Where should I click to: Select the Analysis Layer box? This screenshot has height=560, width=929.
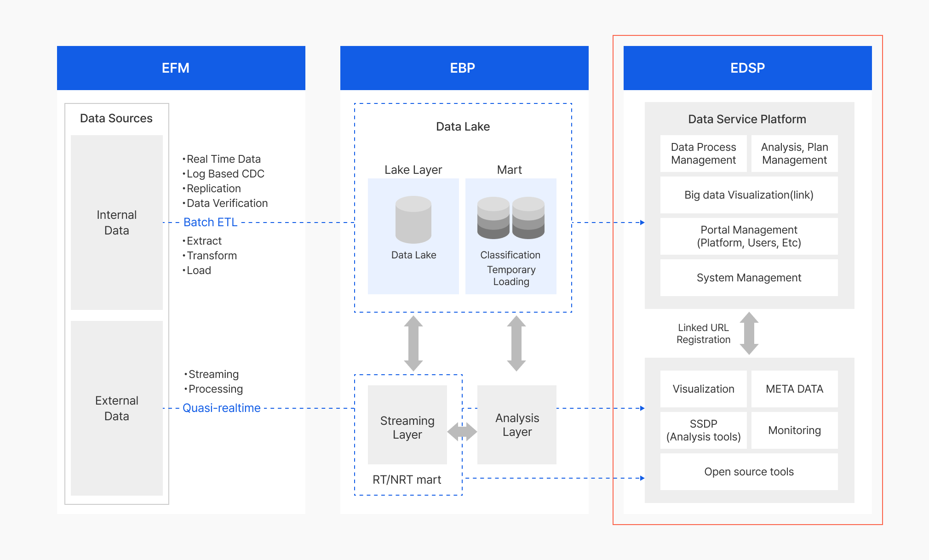[x=517, y=425]
